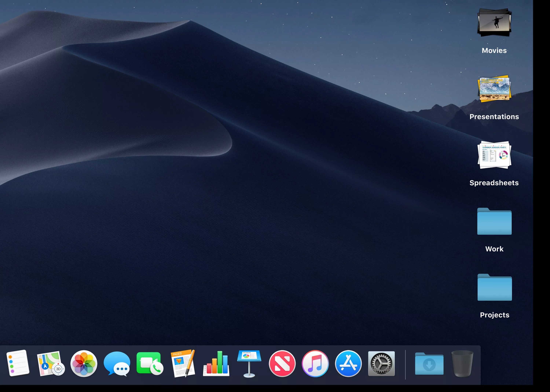Launch FaceTime from the dock
This screenshot has width=550, height=392.
pos(150,364)
